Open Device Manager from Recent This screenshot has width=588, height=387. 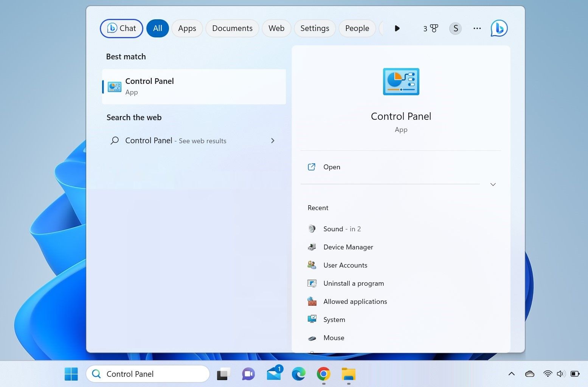pos(348,247)
